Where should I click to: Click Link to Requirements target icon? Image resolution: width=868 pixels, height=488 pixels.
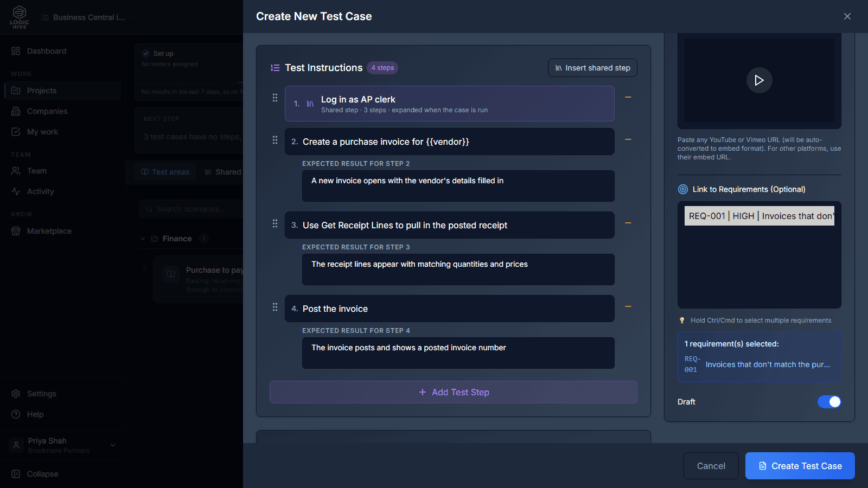683,189
